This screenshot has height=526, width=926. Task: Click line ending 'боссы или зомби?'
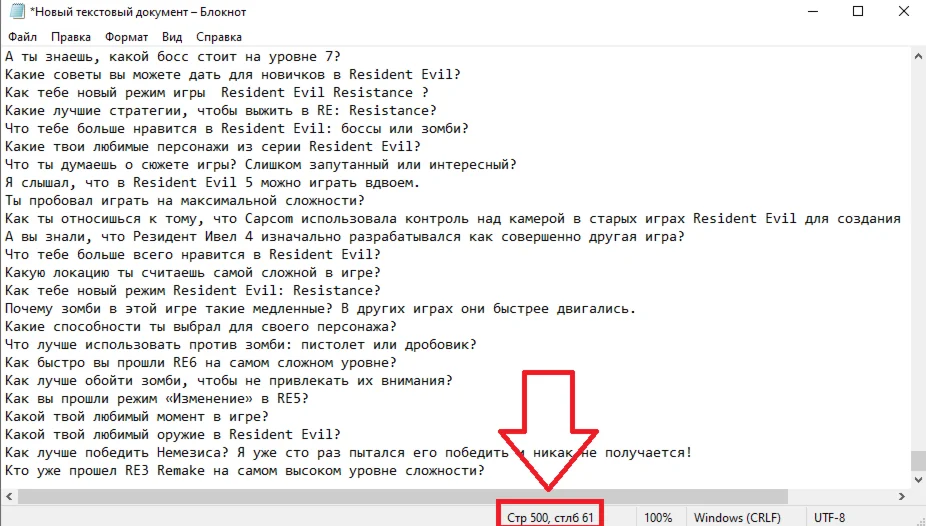[237, 129]
